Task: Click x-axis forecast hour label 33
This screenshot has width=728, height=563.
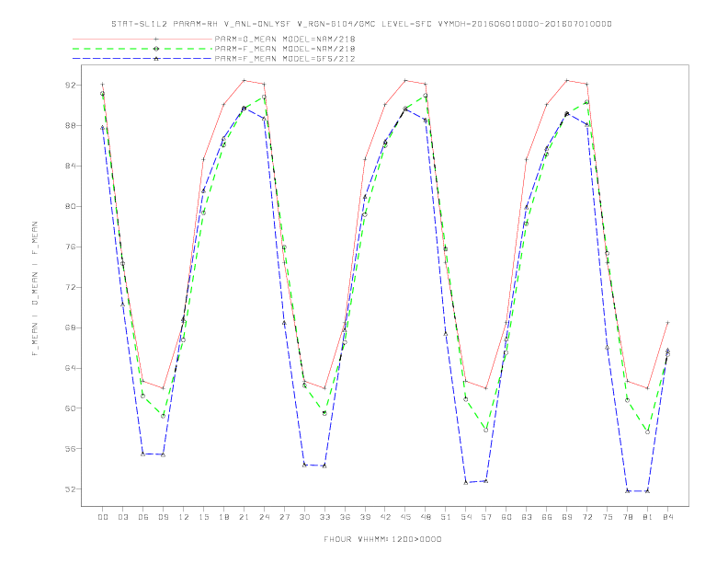Action: tap(324, 517)
